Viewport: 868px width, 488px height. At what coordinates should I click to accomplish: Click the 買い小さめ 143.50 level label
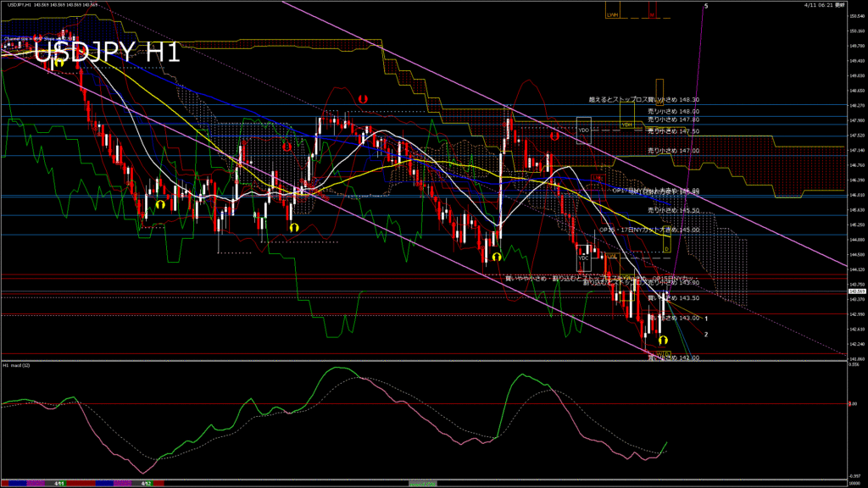click(673, 298)
